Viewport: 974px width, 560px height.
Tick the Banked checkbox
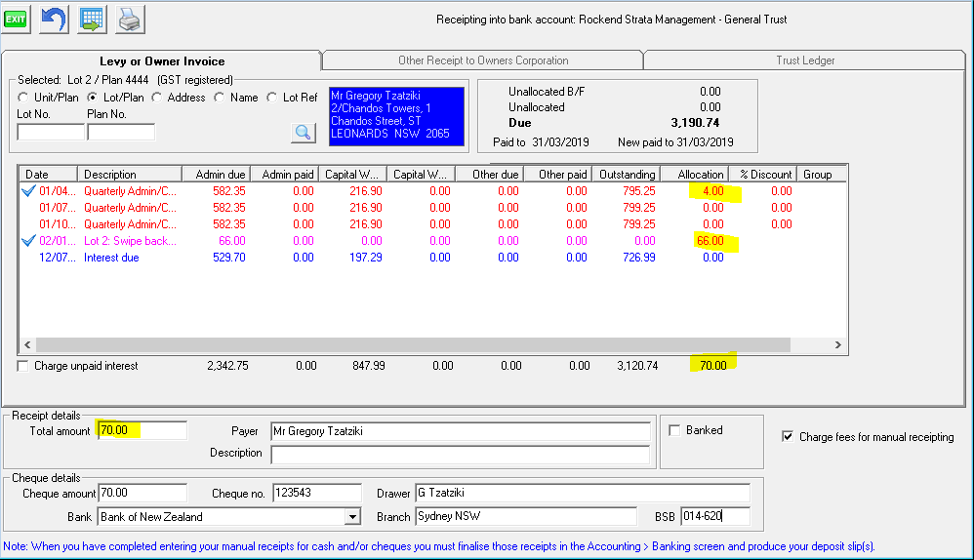(674, 430)
